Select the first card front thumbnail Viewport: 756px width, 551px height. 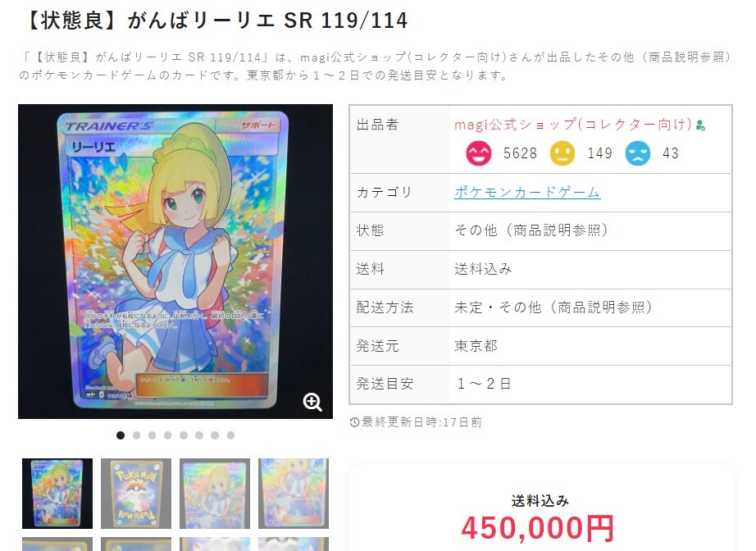(57, 493)
